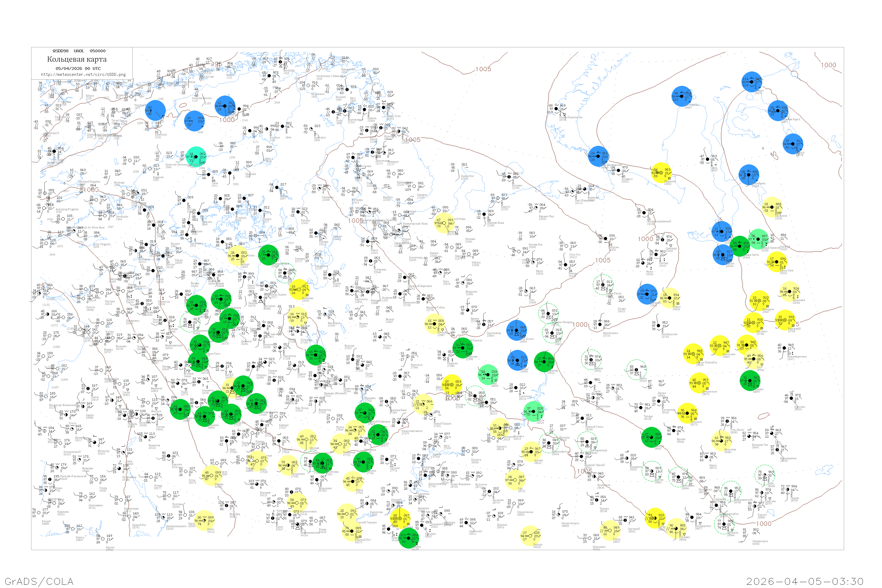
Task: Click the Караул station marker
Action: click(794, 144)
